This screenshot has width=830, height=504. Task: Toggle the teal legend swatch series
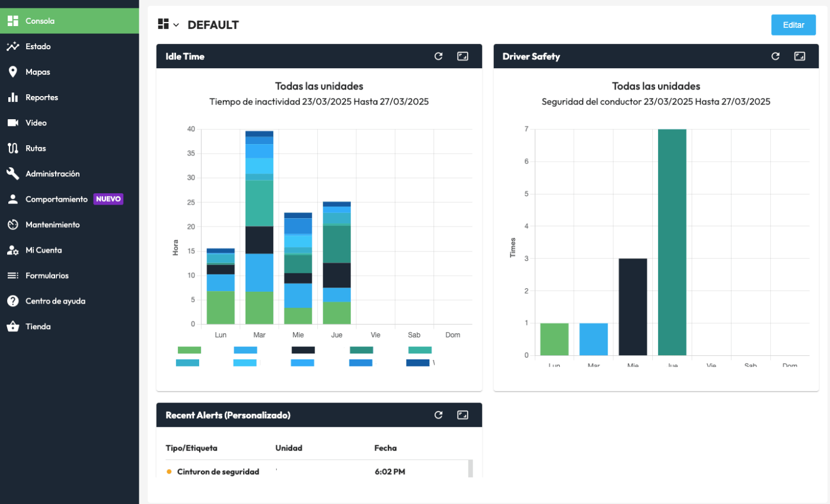[361, 350]
